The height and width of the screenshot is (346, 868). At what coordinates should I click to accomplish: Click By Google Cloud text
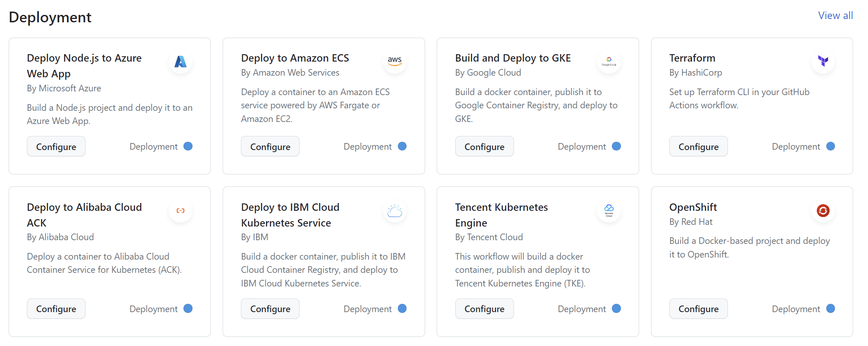click(x=488, y=73)
